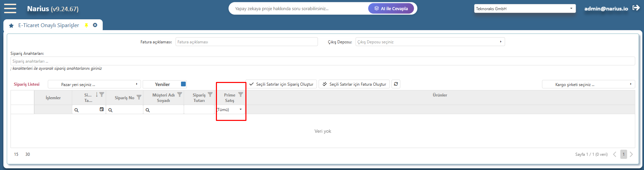Click the Sipariş Listesi label
The width and height of the screenshot is (644, 170).
point(27,84)
